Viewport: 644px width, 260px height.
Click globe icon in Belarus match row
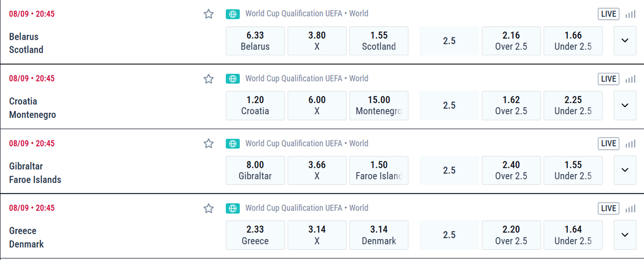click(x=232, y=14)
